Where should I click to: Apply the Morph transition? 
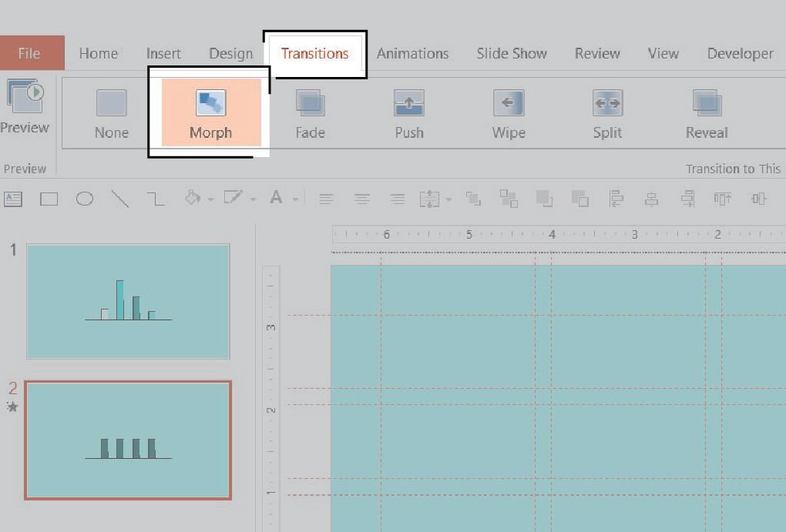210,113
